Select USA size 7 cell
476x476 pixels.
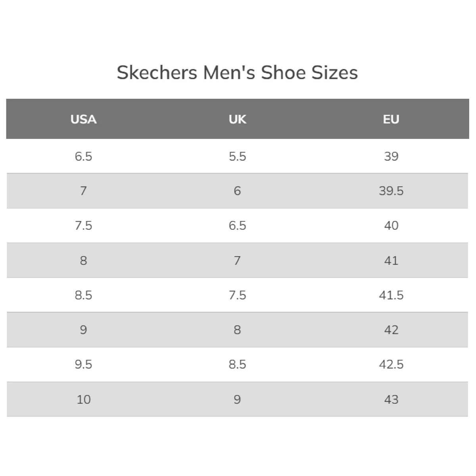click(x=83, y=191)
